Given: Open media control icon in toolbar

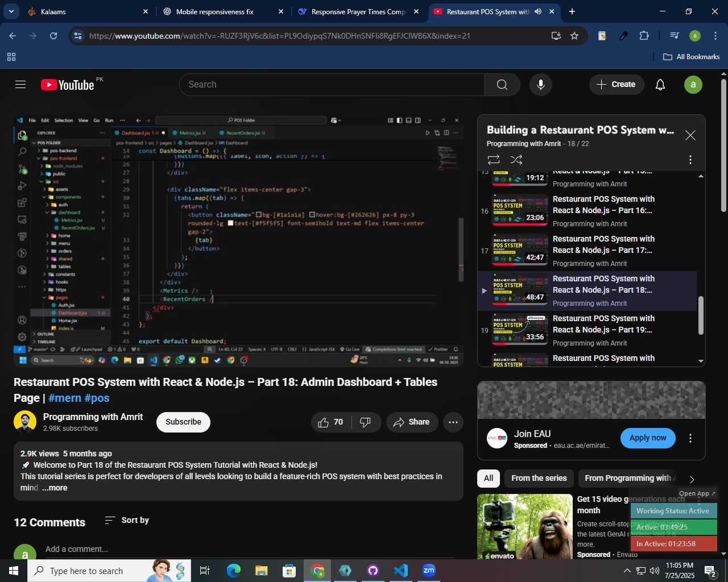Looking at the screenshot, I should click(x=675, y=36).
